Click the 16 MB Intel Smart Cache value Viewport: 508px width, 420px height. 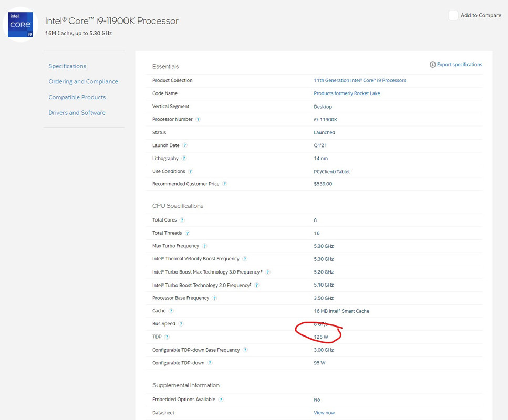coord(341,311)
